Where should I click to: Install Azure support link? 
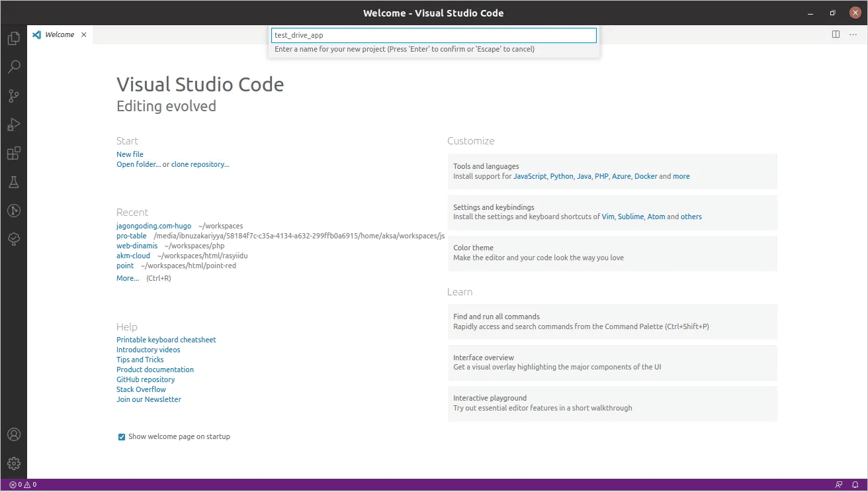pyautogui.click(x=621, y=176)
